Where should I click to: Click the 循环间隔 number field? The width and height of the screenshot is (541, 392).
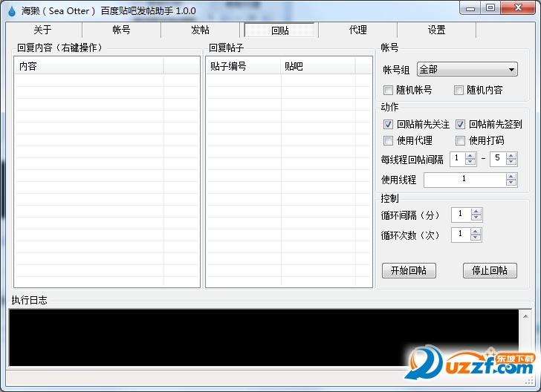pos(461,215)
